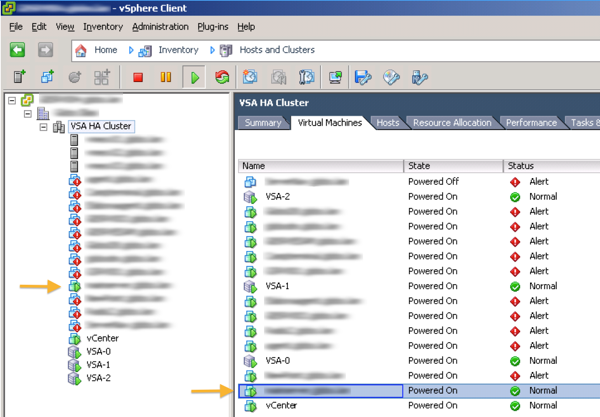Click the green Normal status icon for VSA-2

(x=515, y=197)
